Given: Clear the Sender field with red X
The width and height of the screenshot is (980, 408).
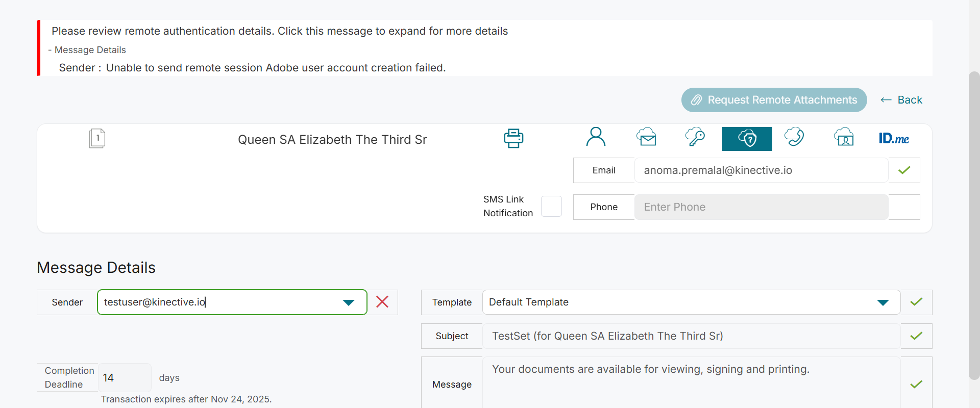Looking at the screenshot, I should tap(382, 302).
